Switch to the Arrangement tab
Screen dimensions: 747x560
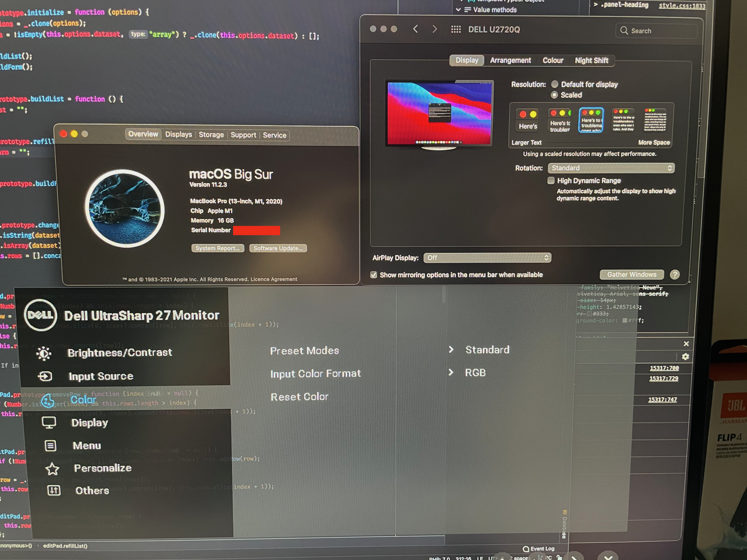(x=510, y=60)
